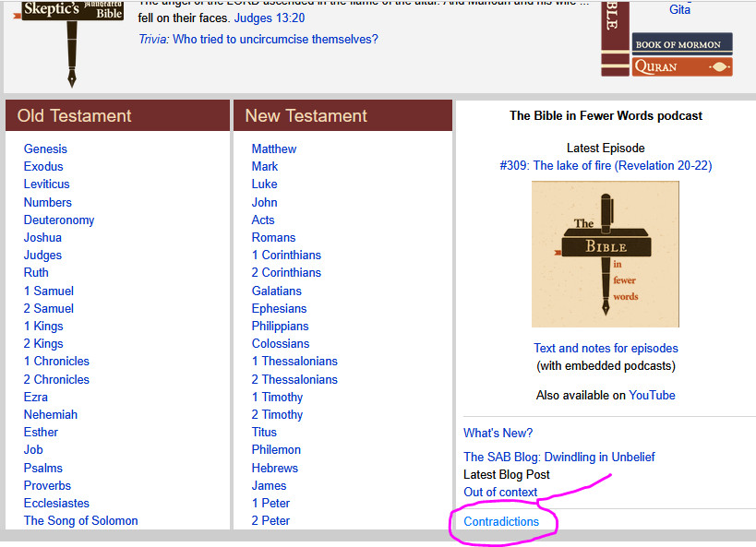This screenshot has height=547, width=756.
Task: Select Ecclesiastes
Action: (x=56, y=503)
